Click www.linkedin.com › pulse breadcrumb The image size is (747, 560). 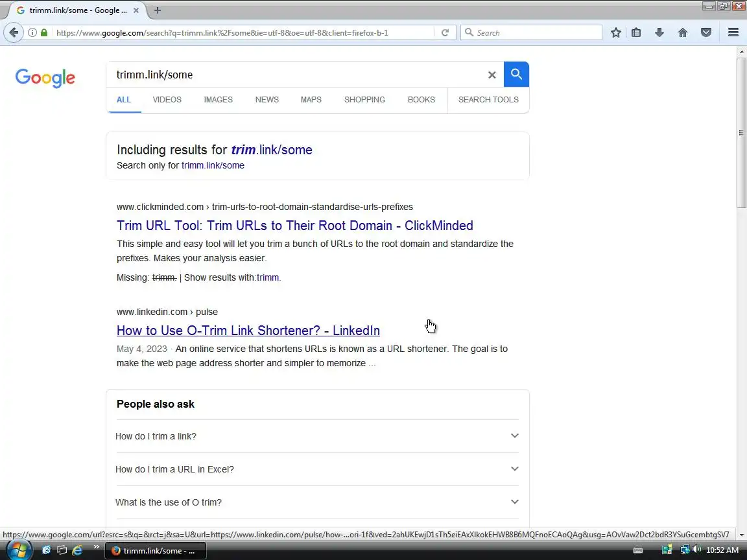(167, 312)
